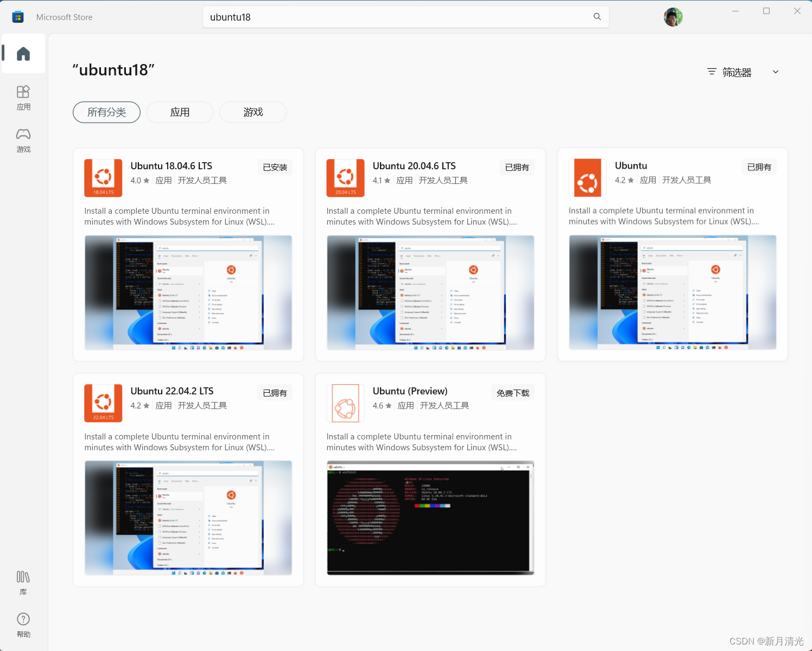Expand the 筛选器 filter chevron
812x651 pixels.
tap(776, 72)
